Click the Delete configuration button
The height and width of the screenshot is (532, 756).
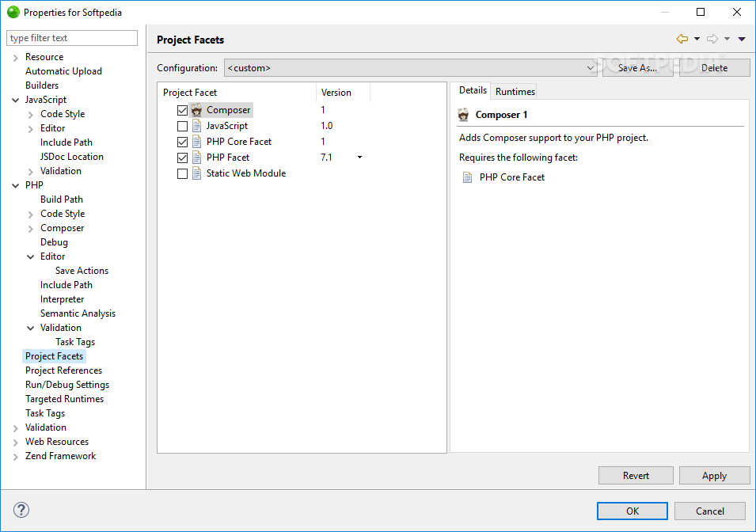point(714,68)
